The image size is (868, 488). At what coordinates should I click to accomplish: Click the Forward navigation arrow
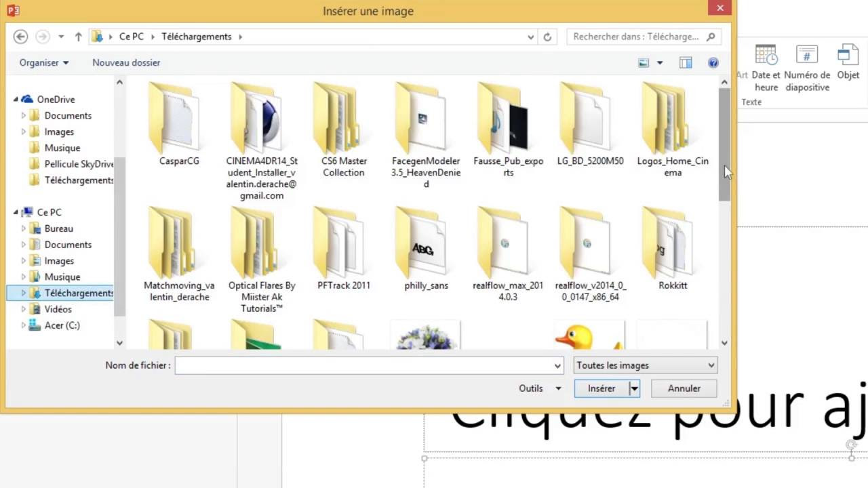[x=42, y=37]
